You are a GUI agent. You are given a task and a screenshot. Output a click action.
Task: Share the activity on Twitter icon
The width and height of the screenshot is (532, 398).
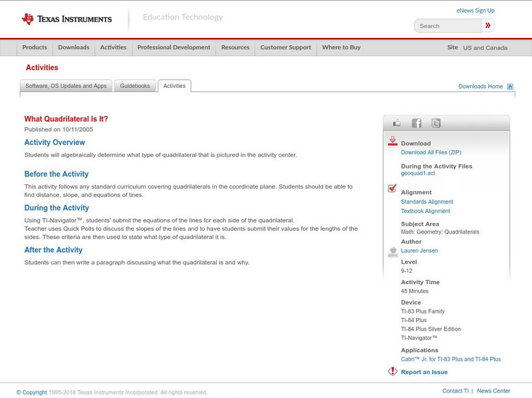click(x=436, y=123)
